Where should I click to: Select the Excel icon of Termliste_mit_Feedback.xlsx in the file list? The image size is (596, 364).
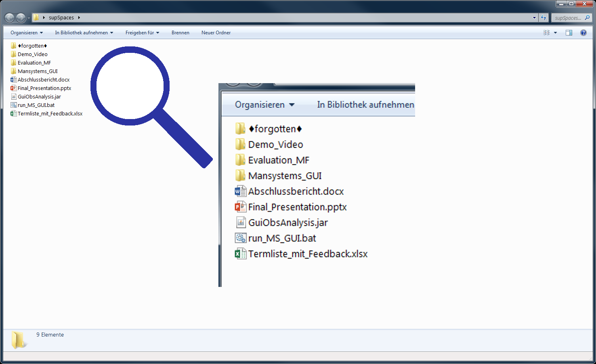tap(13, 113)
